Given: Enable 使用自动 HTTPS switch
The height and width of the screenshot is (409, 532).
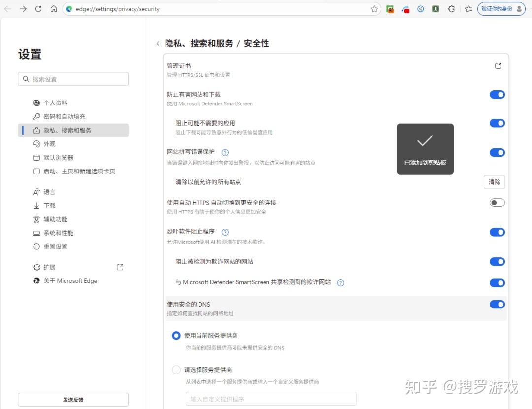Looking at the screenshot, I should click(x=497, y=203).
